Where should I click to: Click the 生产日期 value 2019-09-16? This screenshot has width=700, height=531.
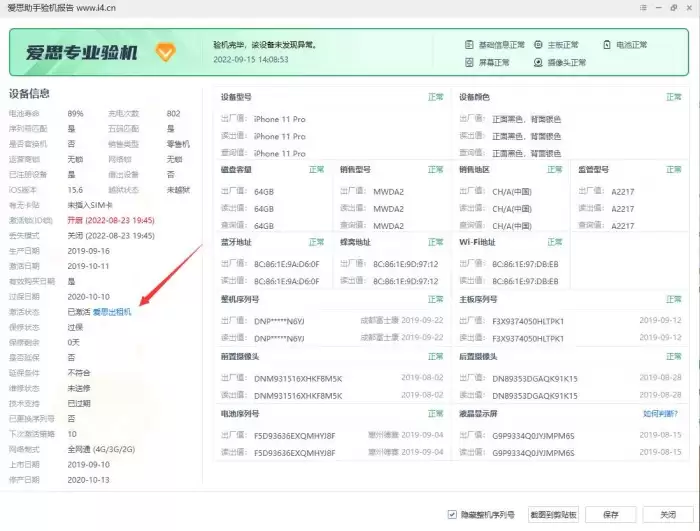[88, 251]
